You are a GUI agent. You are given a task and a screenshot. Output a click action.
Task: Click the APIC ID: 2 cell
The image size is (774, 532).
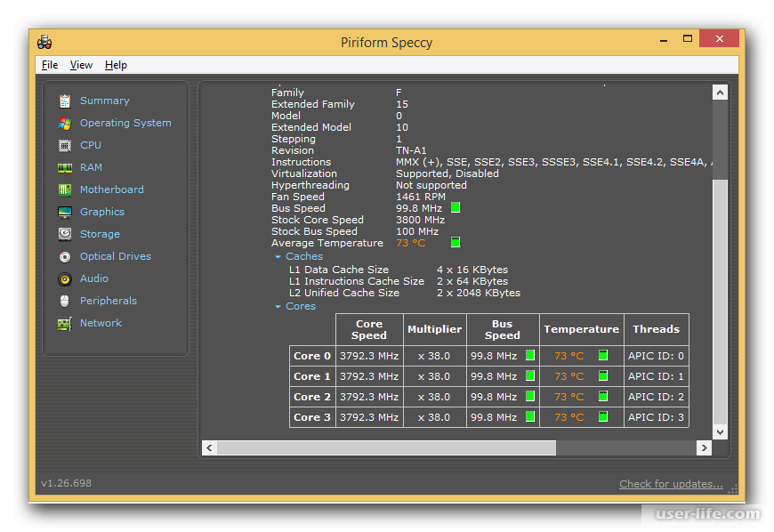click(656, 397)
